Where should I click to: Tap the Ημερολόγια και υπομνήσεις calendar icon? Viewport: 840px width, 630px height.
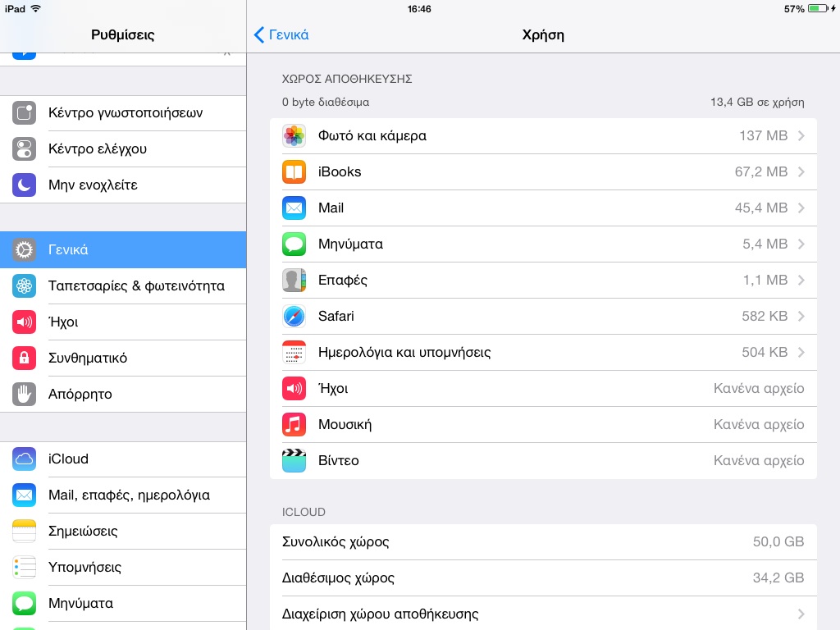click(294, 353)
